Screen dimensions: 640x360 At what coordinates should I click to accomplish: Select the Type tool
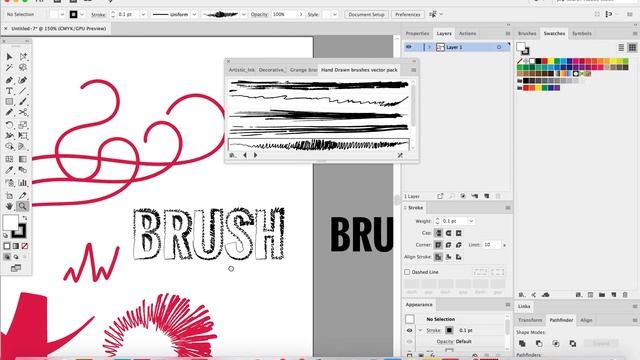(9, 91)
